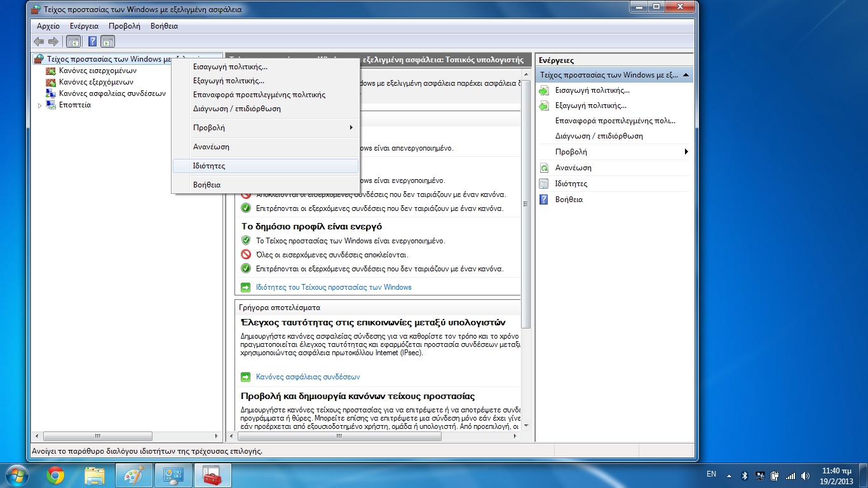Click 'Όλες οι εισερχόμενες συνδέσεις αποκλείονται.' text
This screenshot has width=868, height=488.
[x=332, y=255]
